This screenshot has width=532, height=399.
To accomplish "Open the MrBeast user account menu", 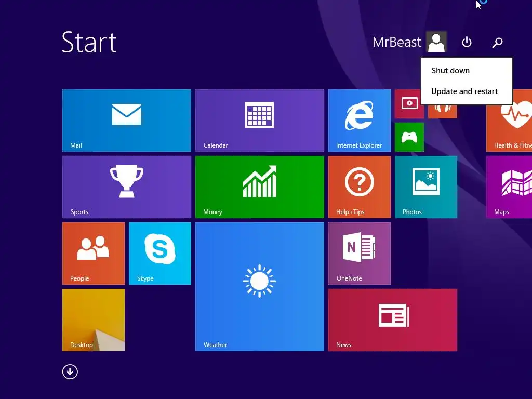I will (409, 42).
